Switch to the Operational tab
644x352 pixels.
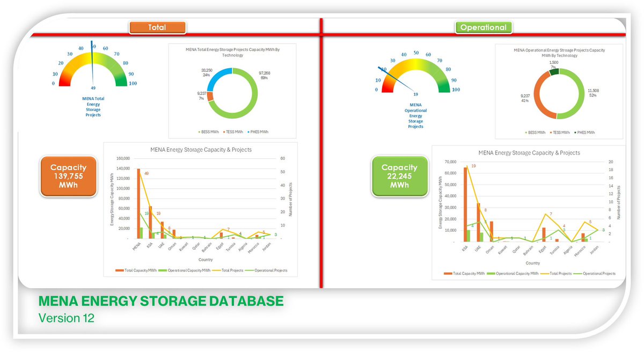click(483, 27)
